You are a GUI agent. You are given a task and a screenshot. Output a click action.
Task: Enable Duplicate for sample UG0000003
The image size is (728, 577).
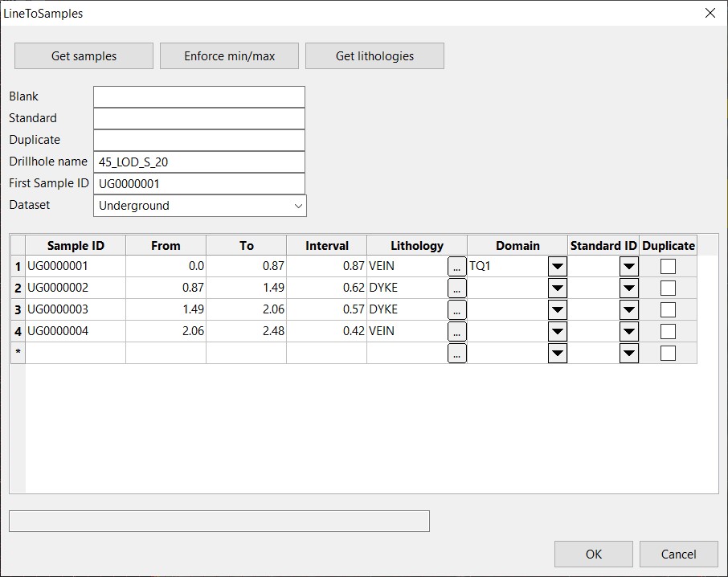[x=668, y=310]
